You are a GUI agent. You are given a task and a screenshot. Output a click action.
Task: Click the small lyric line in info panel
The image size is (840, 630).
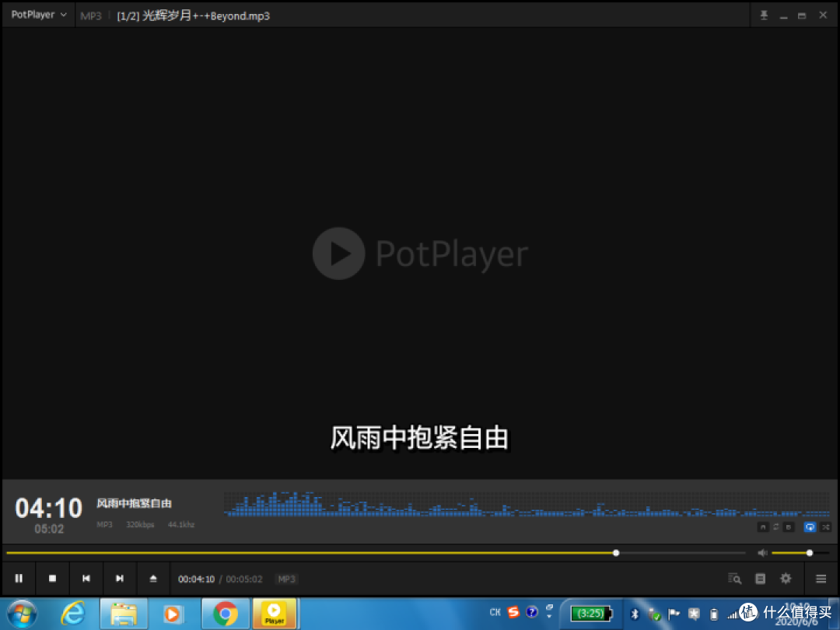134,503
